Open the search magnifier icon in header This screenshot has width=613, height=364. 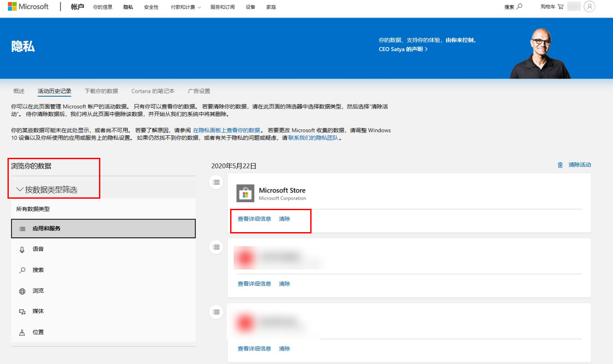(x=520, y=7)
